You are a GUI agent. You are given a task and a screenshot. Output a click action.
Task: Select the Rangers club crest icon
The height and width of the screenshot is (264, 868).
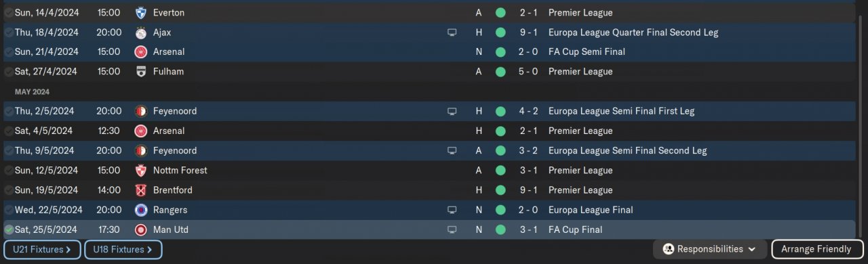141,210
